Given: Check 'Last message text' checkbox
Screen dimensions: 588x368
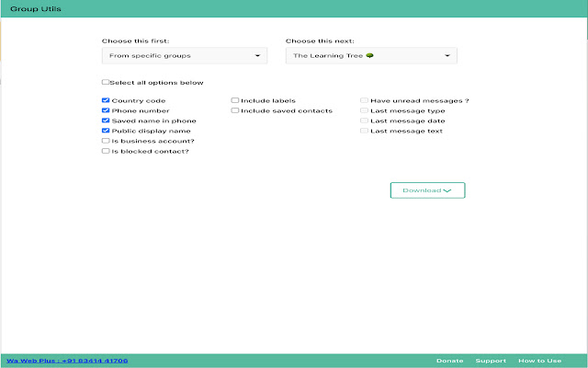Looking at the screenshot, I should pos(364,131).
